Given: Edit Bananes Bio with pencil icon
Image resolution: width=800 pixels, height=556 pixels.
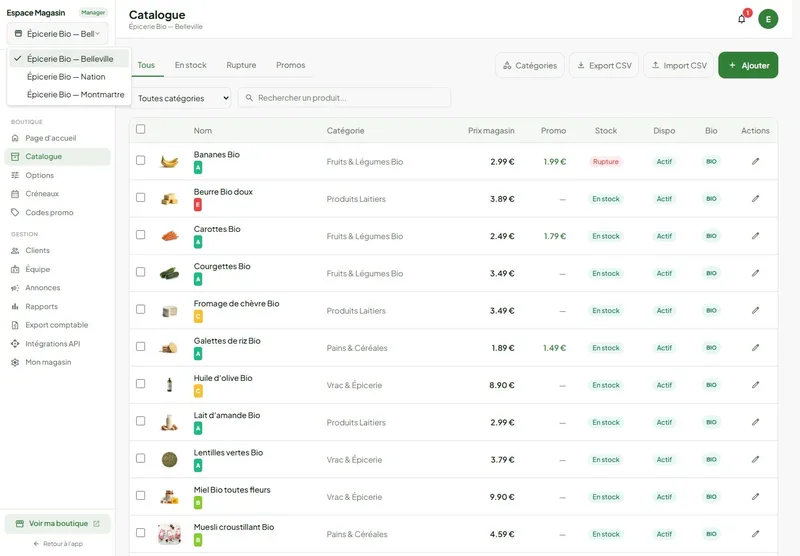Looking at the screenshot, I should (x=755, y=161).
